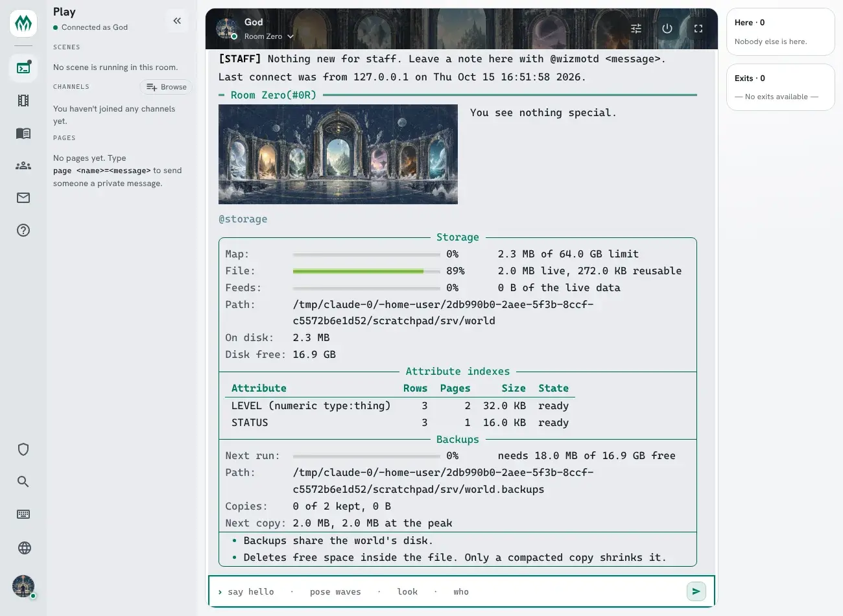Screen dimensions: 843x616
Task: Open the Play terminal view from the sidebar
Action: [x=23, y=68]
